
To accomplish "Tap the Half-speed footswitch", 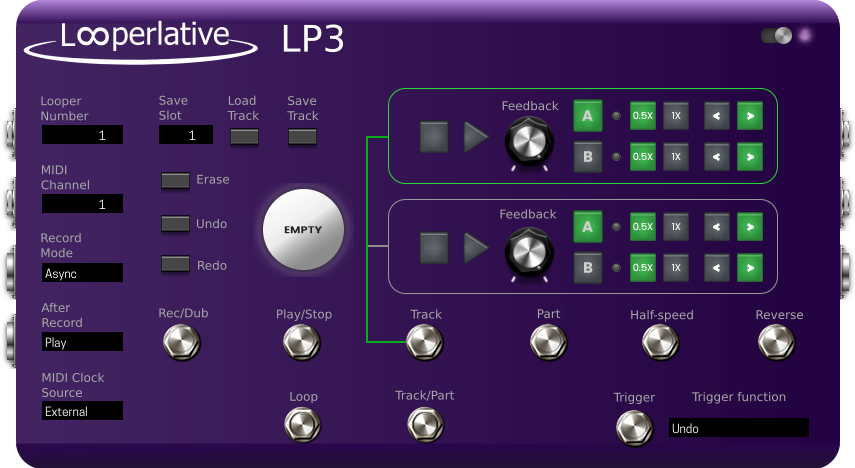I will 661,343.
